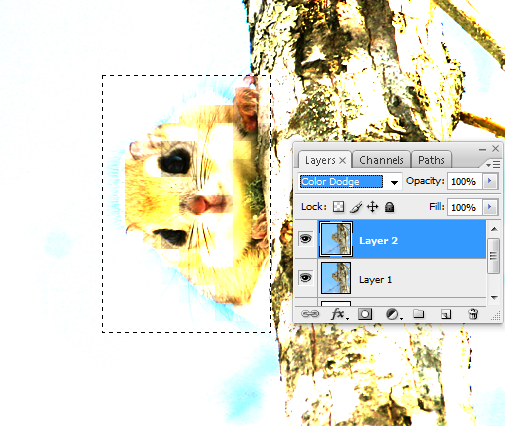This screenshot has width=505, height=426.
Task: Click the Fill value field
Action: (x=464, y=207)
